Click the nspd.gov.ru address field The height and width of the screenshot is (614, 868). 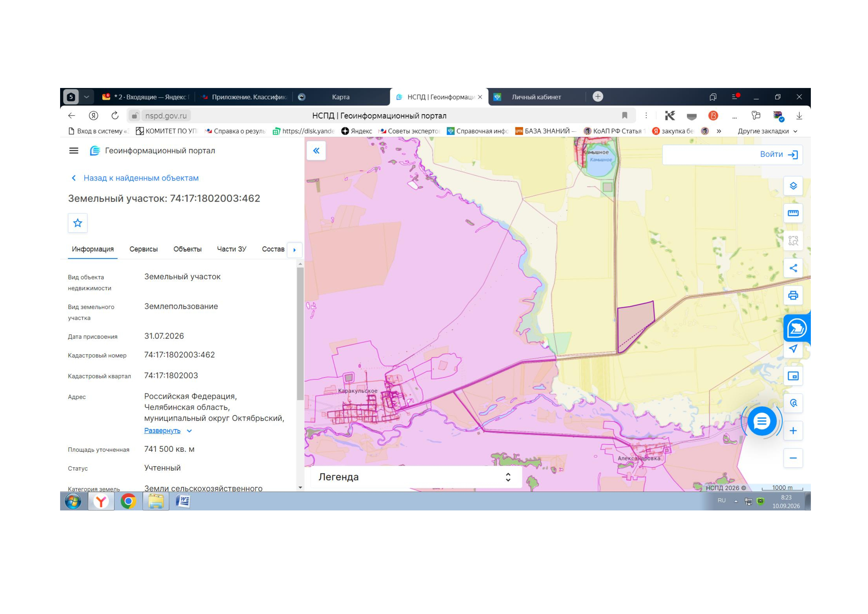pos(166,116)
